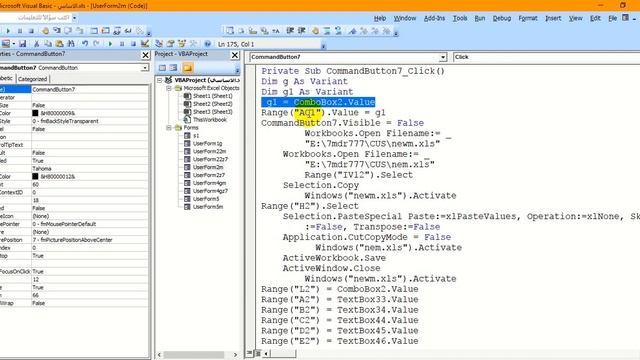Click View Object icon in Project panel
The height and width of the screenshot is (360, 640).
(173, 68)
